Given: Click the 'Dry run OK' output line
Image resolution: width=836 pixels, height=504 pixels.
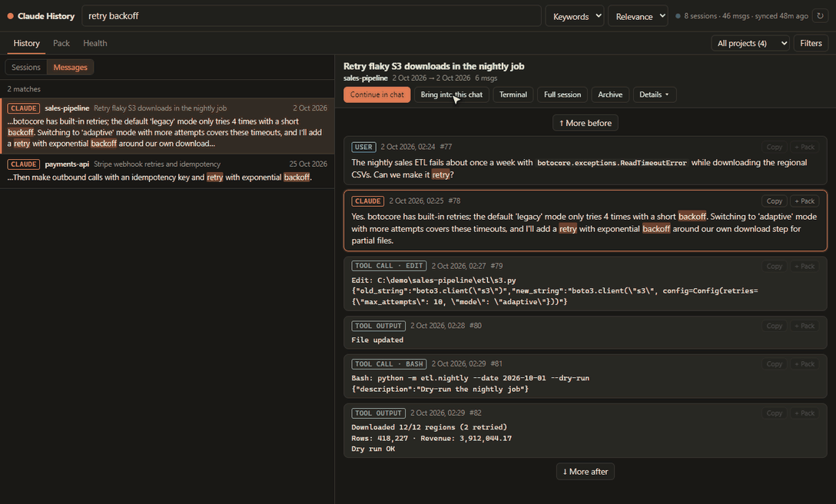Looking at the screenshot, I should [x=373, y=449].
